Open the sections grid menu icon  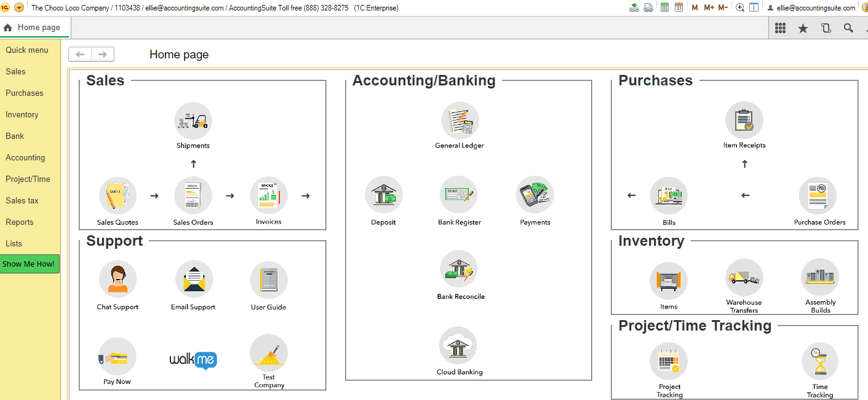point(780,28)
